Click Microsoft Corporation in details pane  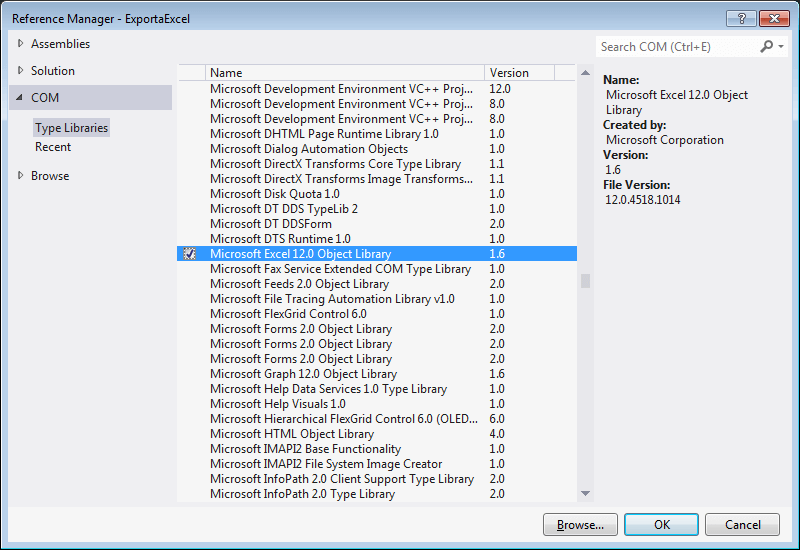click(664, 140)
